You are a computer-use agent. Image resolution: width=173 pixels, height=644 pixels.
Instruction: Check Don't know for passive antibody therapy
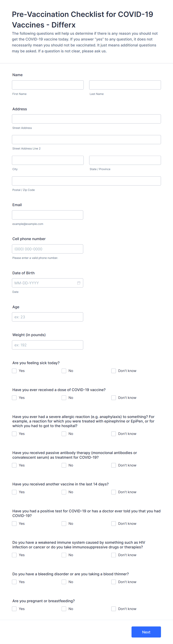point(113,465)
